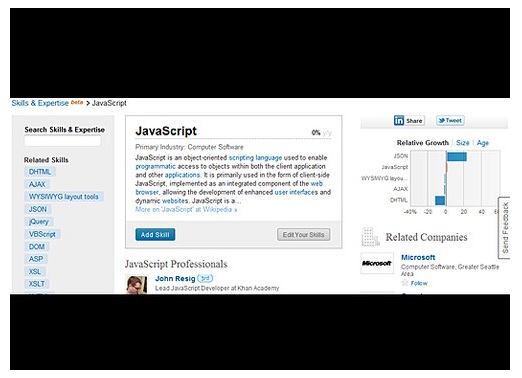Open John Resig's profile photo
Image resolution: width=522 pixels, height=378 pixels.
[x=136, y=284]
